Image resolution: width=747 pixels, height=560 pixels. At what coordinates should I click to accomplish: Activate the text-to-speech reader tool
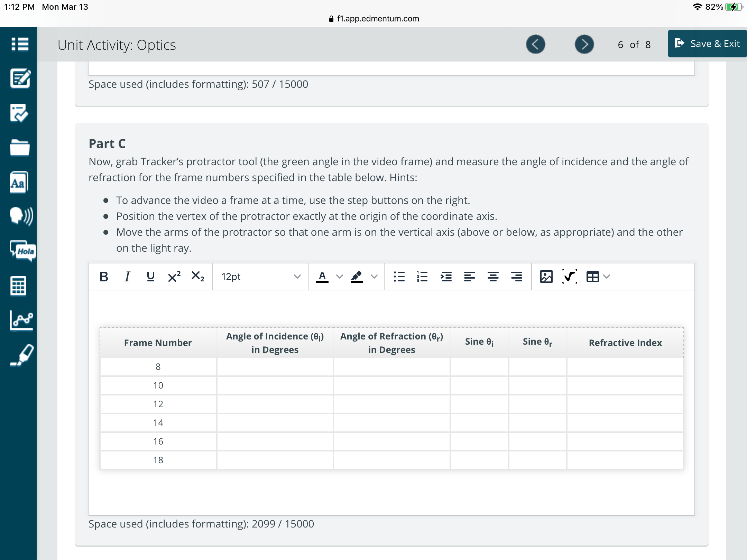point(21,216)
